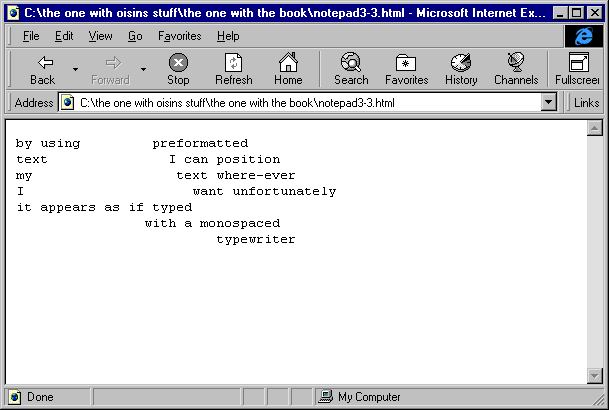This screenshot has width=609, height=410.
Task: Open the History pane
Action: tap(461, 69)
